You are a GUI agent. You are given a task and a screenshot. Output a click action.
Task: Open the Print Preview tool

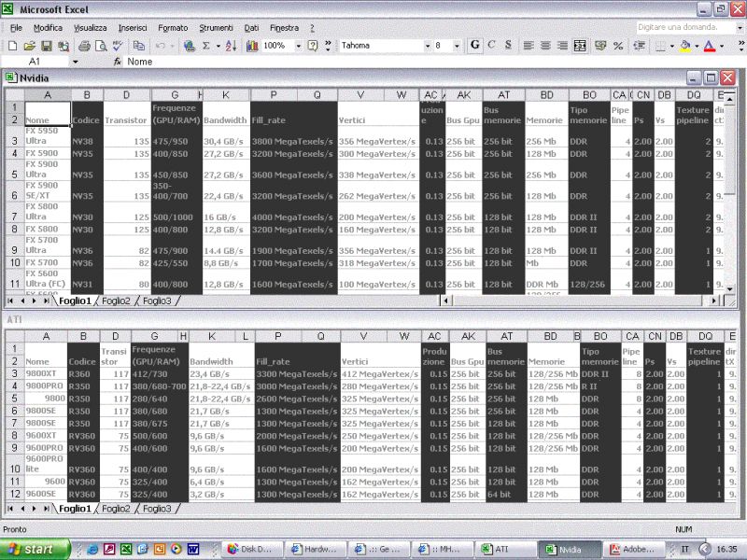pos(100,45)
